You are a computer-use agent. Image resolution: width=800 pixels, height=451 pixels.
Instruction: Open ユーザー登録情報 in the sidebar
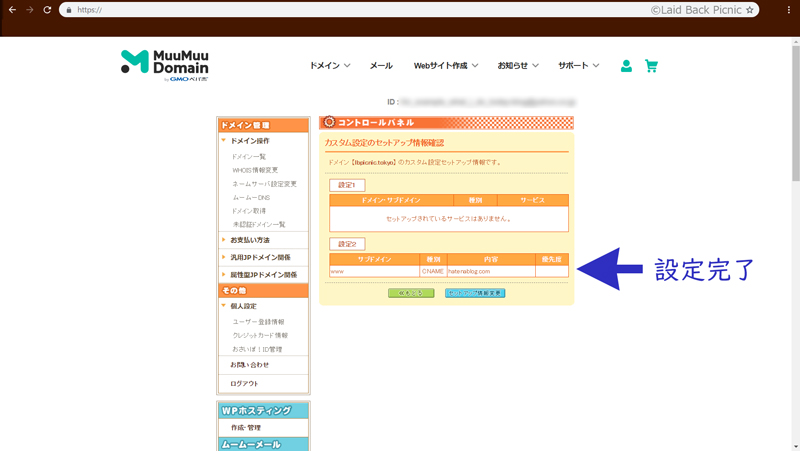tap(258, 322)
